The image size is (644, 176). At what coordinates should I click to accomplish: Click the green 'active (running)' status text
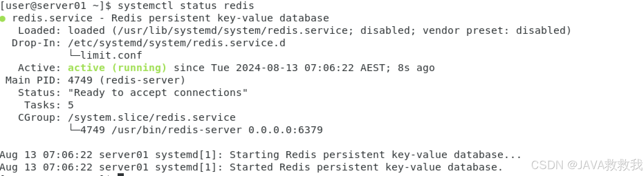point(117,68)
